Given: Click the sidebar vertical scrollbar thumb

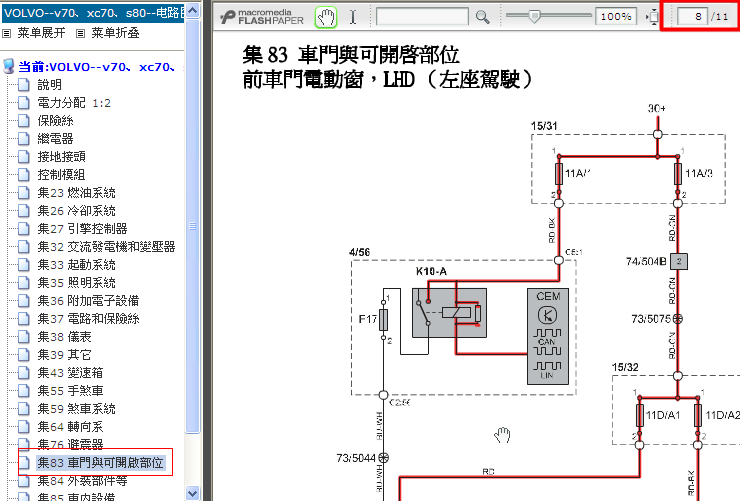Looking at the screenshot, I should click(x=193, y=225).
